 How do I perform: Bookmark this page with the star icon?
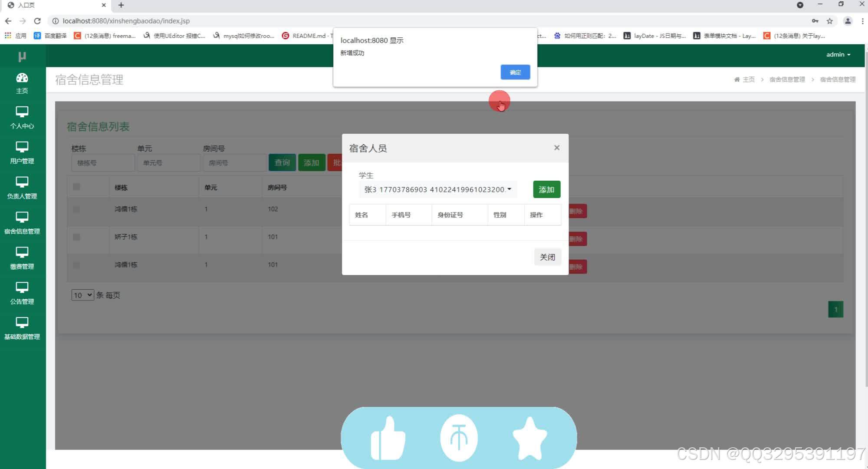829,21
